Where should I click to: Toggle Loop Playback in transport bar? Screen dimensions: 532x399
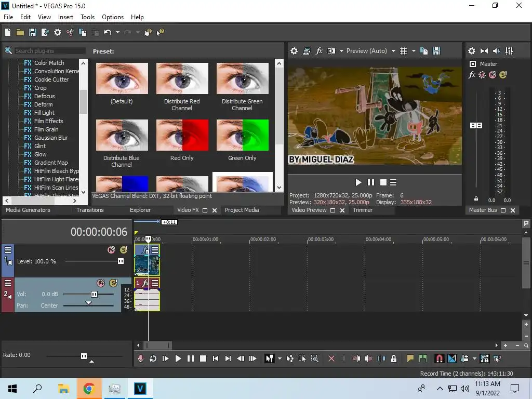click(153, 358)
